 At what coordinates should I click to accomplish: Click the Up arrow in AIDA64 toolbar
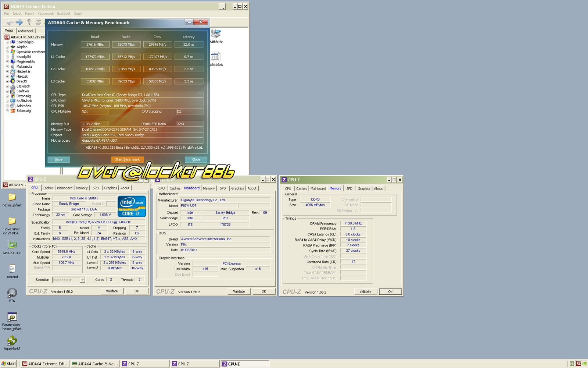[x=29, y=22]
